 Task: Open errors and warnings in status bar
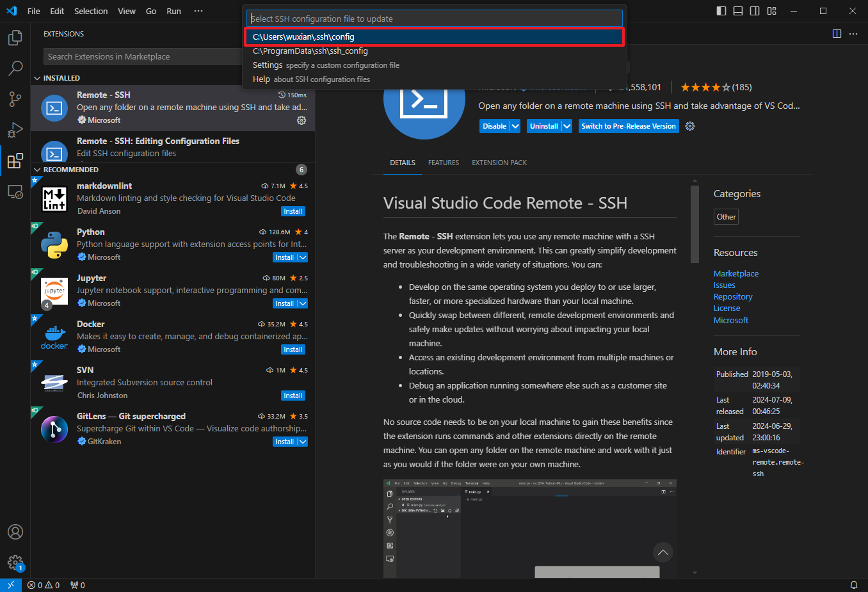[x=44, y=585]
